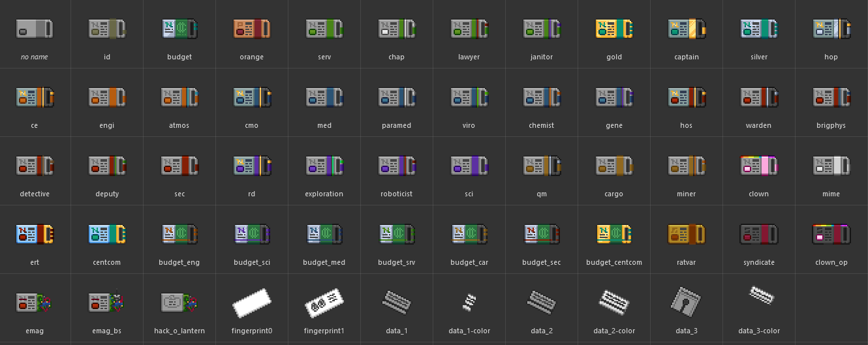The width and height of the screenshot is (868, 345).
Task: Select the 'budget_sci' card icon
Action: (x=252, y=234)
